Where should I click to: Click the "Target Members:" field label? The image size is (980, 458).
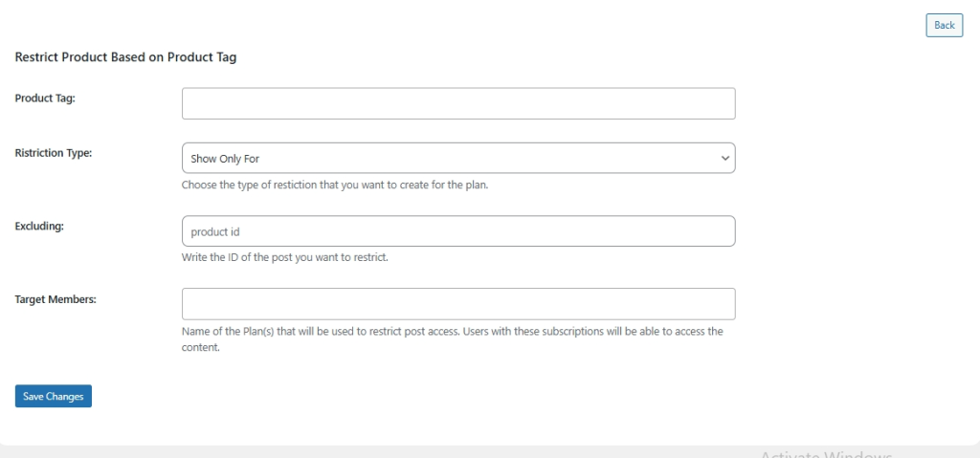click(56, 298)
